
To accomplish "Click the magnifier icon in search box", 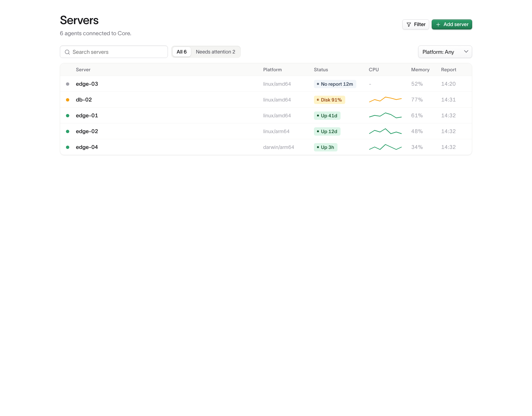I will point(67,52).
